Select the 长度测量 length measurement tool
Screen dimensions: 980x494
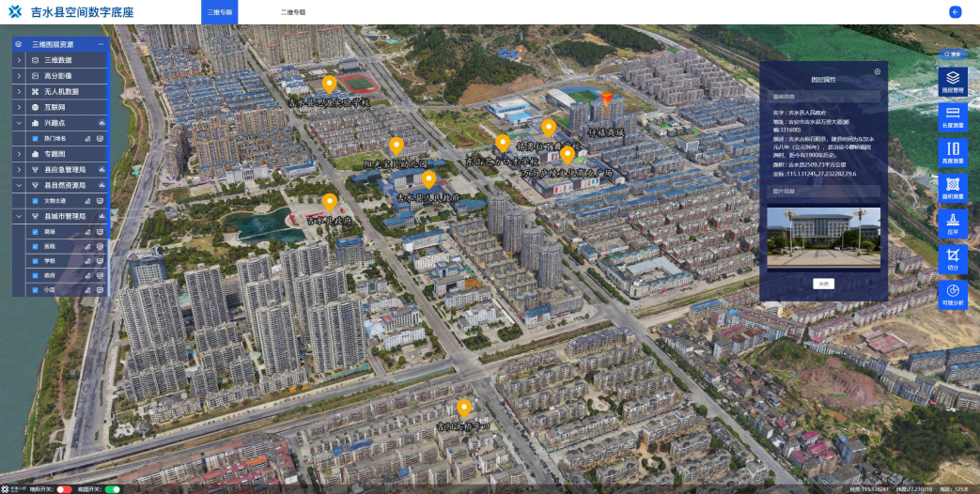(x=953, y=117)
